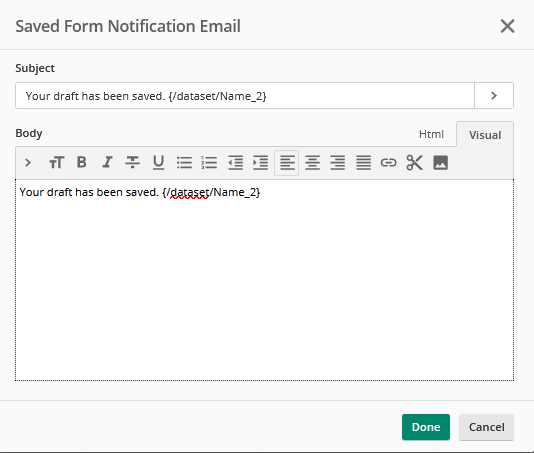Toggle bold formatting in body toolbar
The width and height of the screenshot is (534, 453).
coord(82,163)
